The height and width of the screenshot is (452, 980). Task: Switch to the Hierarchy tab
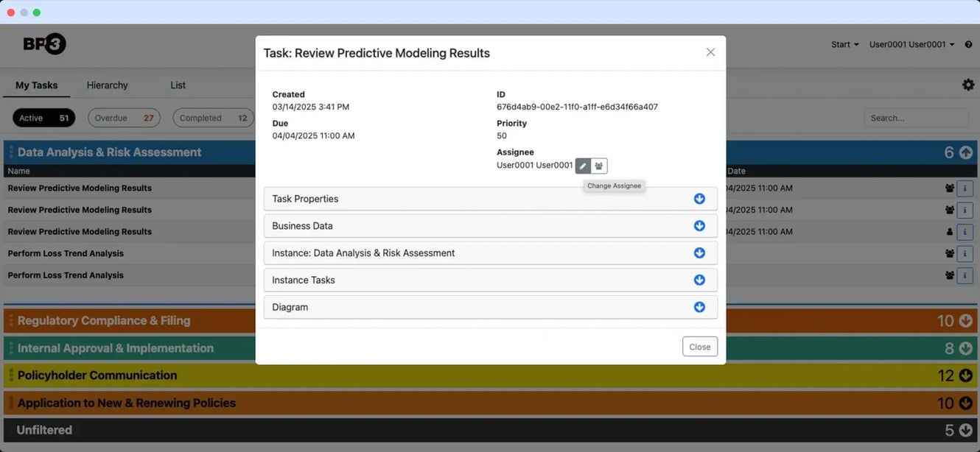click(107, 85)
